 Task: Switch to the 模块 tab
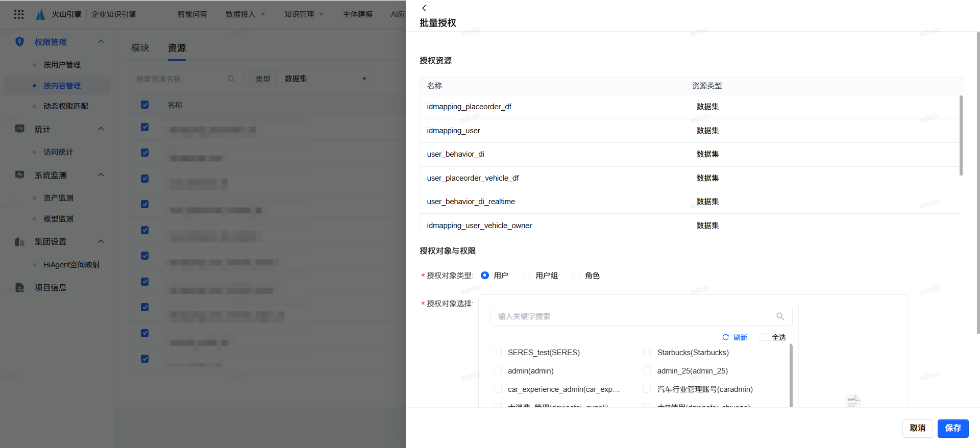pos(140,48)
